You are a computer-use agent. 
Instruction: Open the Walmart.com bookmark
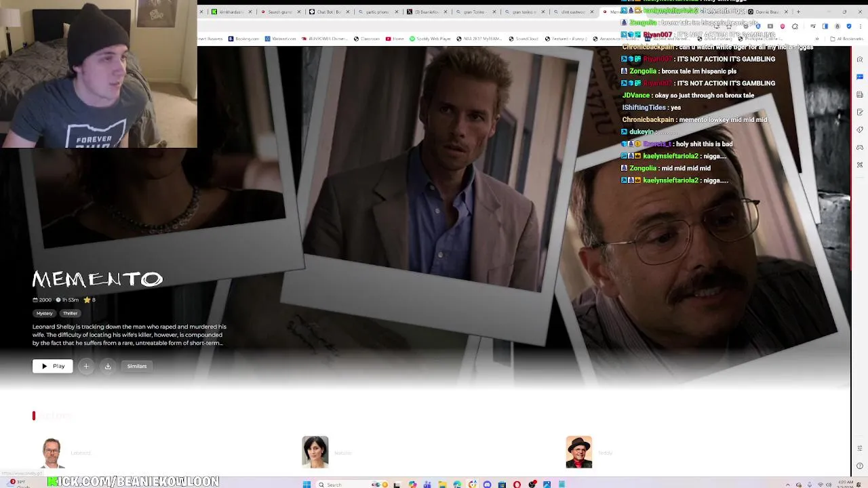click(x=280, y=39)
